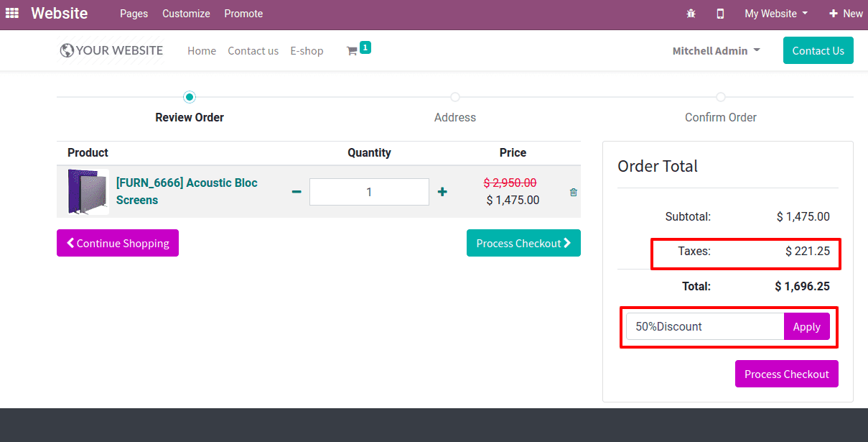Open the Contact us nav link
Image resolution: width=868 pixels, height=442 pixels.
253,51
